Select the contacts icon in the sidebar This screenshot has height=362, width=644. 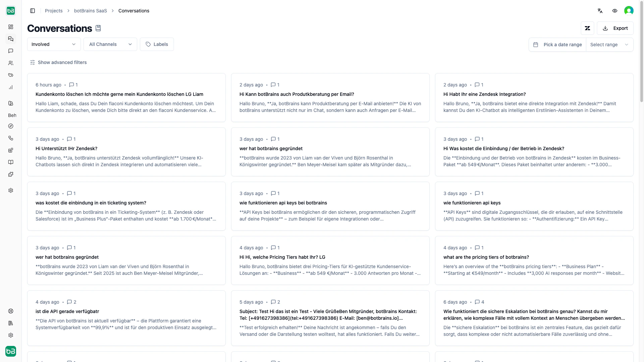pyautogui.click(x=11, y=63)
